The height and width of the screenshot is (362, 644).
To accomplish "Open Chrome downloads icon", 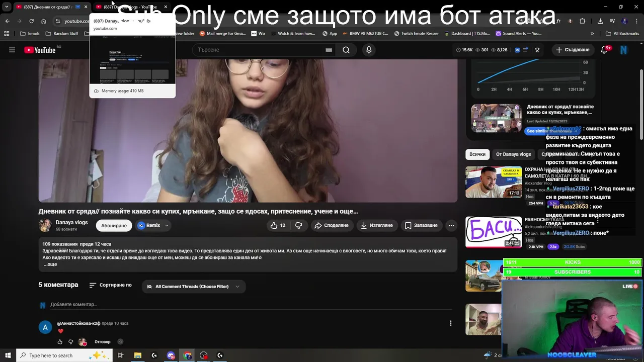I will pyautogui.click(x=600, y=21).
